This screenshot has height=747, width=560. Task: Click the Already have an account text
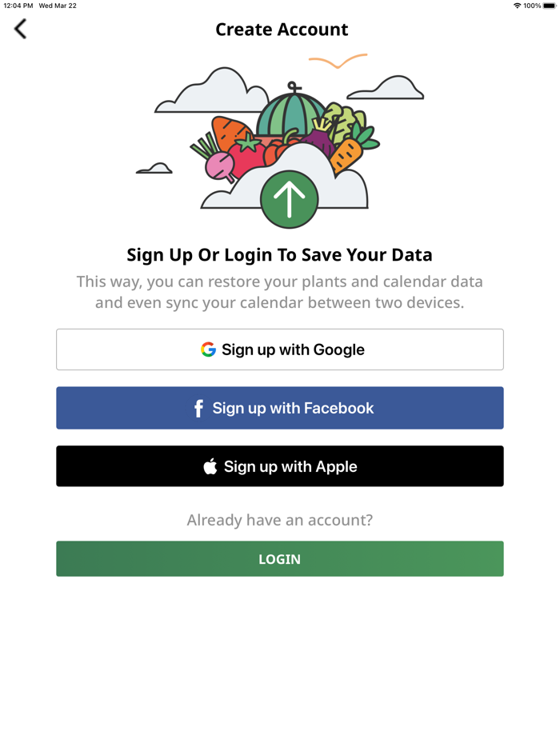coord(279,520)
